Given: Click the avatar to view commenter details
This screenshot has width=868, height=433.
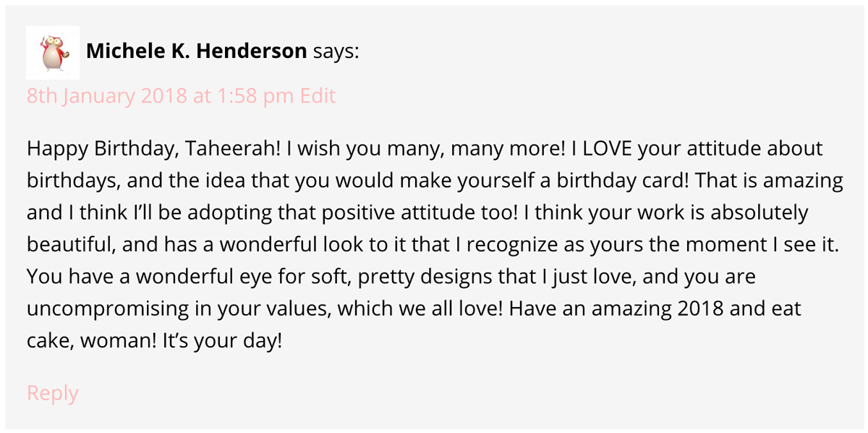Looking at the screenshot, I should [x=52, y=51].
